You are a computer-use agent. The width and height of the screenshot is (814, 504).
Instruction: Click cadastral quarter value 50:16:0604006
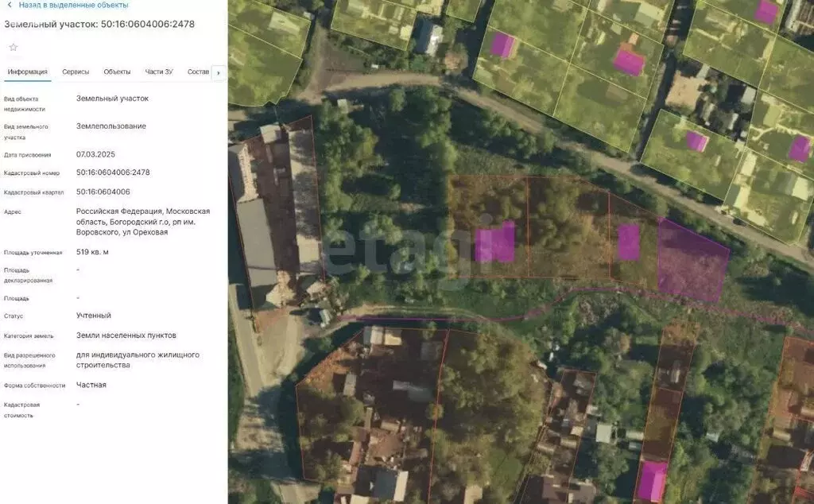pyautogui.click(x=103, y=192)
